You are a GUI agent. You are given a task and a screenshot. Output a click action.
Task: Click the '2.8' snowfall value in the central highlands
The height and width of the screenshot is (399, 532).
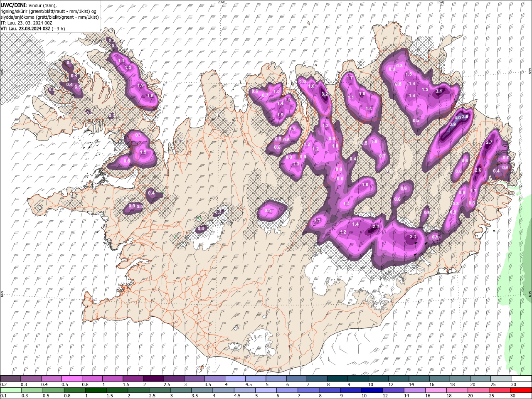pos(376,227)
